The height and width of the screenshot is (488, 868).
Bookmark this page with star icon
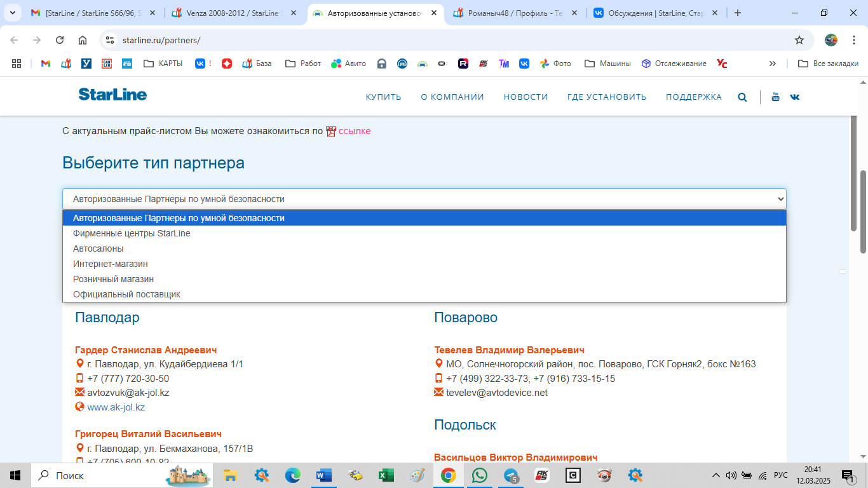pos(799,40)
